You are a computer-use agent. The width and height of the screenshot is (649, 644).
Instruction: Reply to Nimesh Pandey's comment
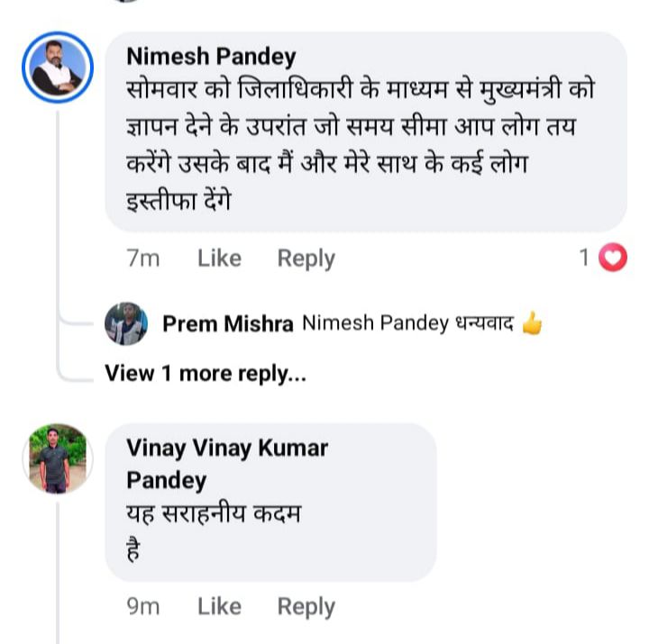coord(306,259)
